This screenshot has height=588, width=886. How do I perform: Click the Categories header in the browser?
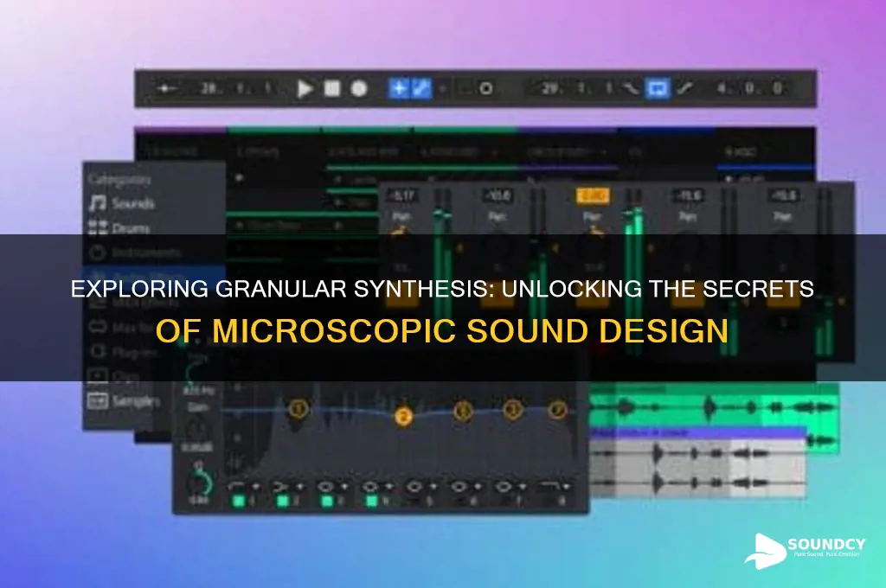(x=119, y=180)
